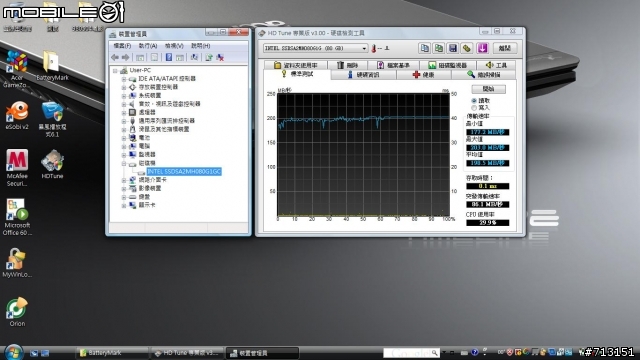Switch to the Error Scan tab with magnifier

point(483,75)
